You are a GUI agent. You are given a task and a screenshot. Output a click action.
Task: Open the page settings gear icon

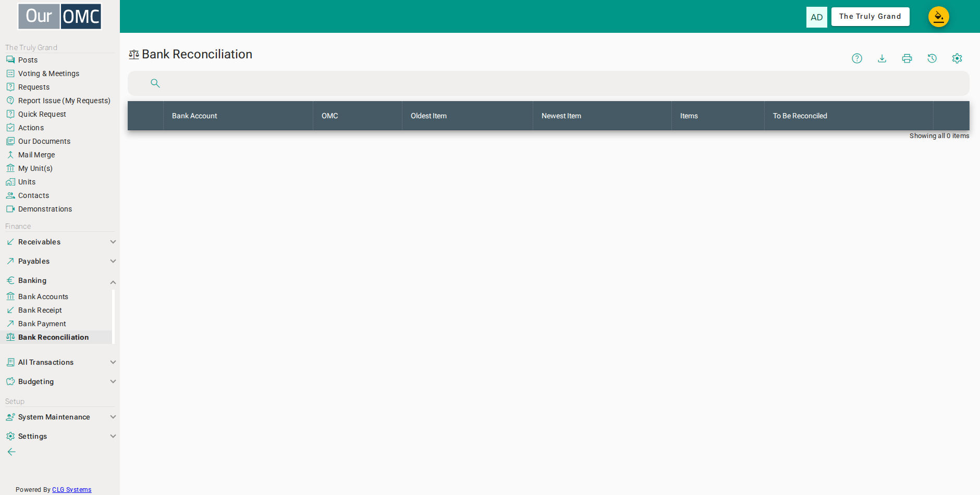[957, 58]
